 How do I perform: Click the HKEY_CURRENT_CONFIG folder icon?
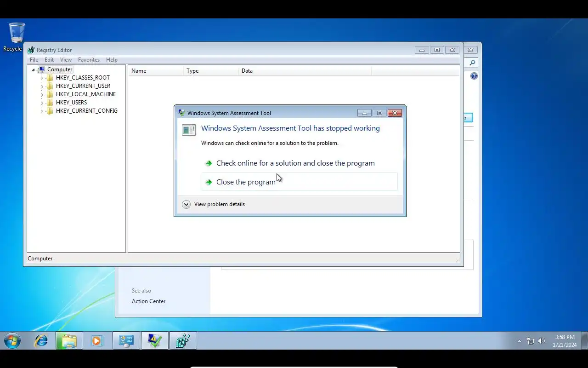(x=50, y=111)
